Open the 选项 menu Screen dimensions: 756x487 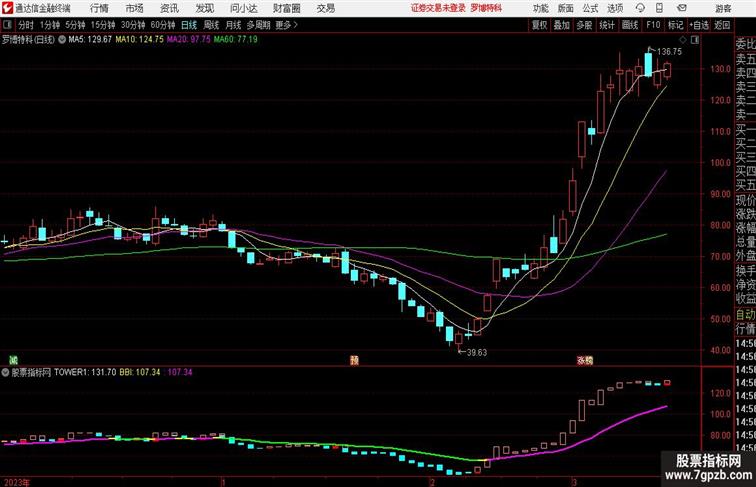615,8
